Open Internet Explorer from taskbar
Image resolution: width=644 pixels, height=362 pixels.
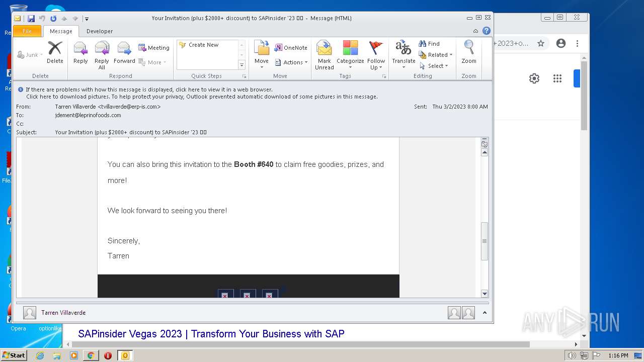point(40,355)
